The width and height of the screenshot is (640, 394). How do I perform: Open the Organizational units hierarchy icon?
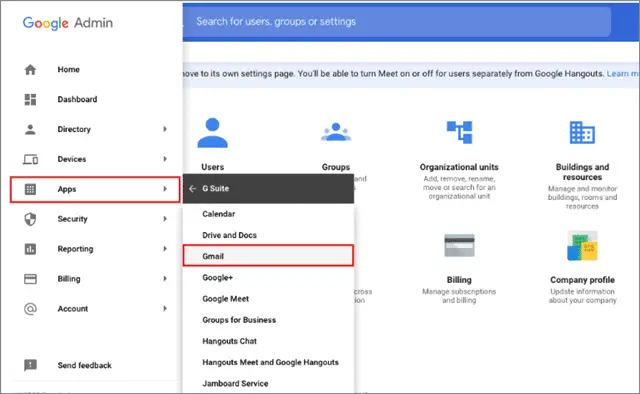(x=459, y=132)
